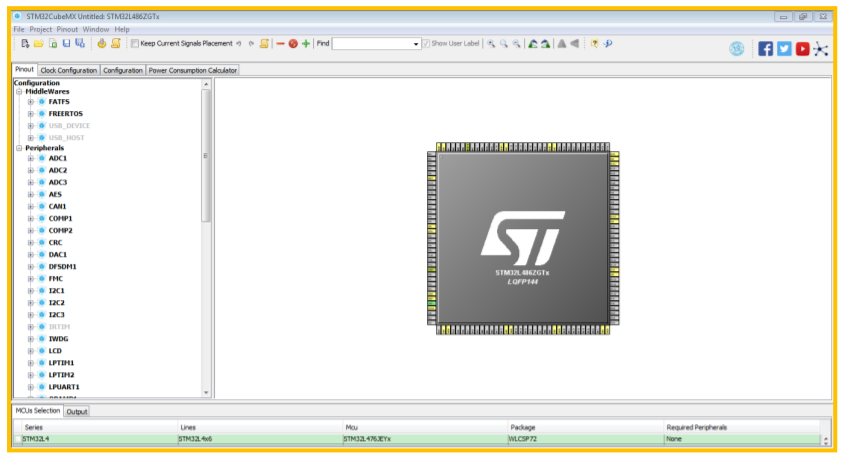The height and width of the screenshot is (464, 843).
Task: Expand the CAN1 peripheral node
Action: click(x=31, y=206)
